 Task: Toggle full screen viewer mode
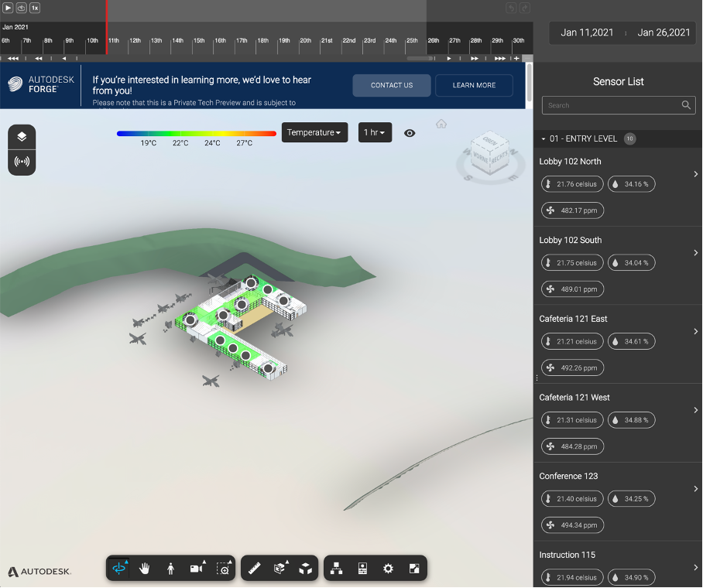tap(414, 569)
